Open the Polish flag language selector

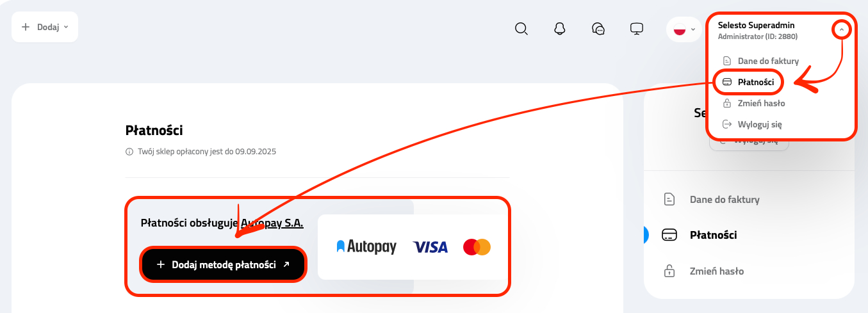point(684,29)
